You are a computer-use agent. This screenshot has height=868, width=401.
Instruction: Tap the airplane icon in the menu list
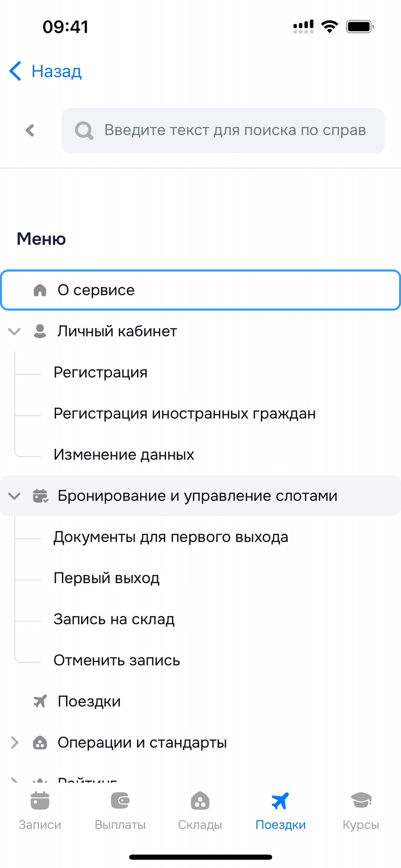[x=40, y=701]
